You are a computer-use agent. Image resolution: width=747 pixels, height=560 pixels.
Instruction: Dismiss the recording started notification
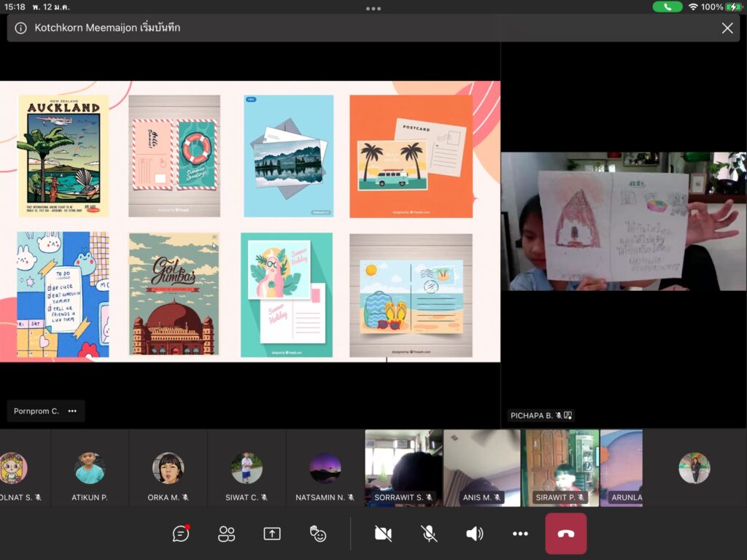tap(727, 28)
